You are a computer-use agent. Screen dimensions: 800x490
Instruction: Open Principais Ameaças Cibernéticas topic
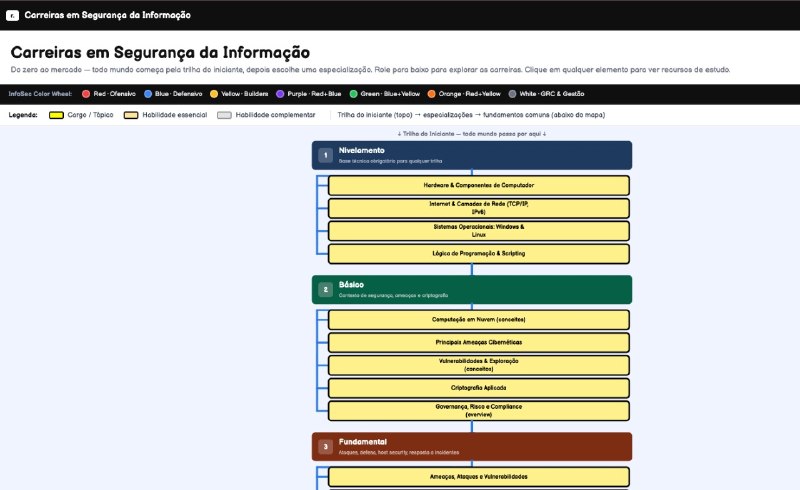(479, 342)
